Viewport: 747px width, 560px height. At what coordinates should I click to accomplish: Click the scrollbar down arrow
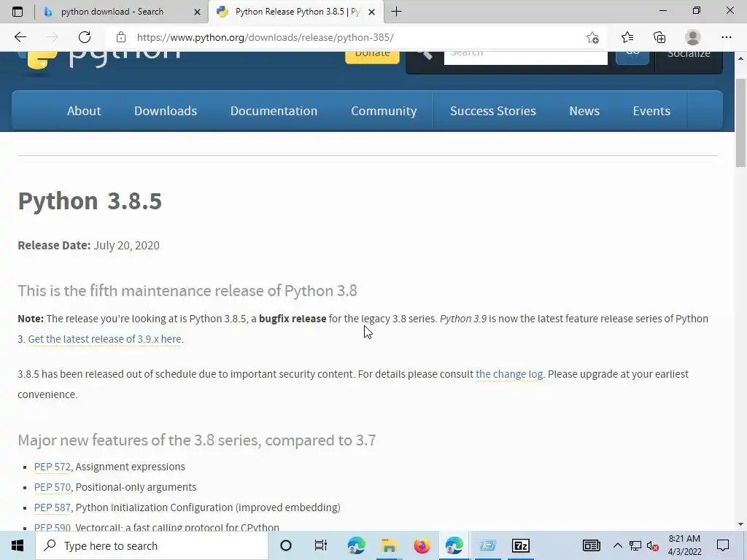click(740, 524)
